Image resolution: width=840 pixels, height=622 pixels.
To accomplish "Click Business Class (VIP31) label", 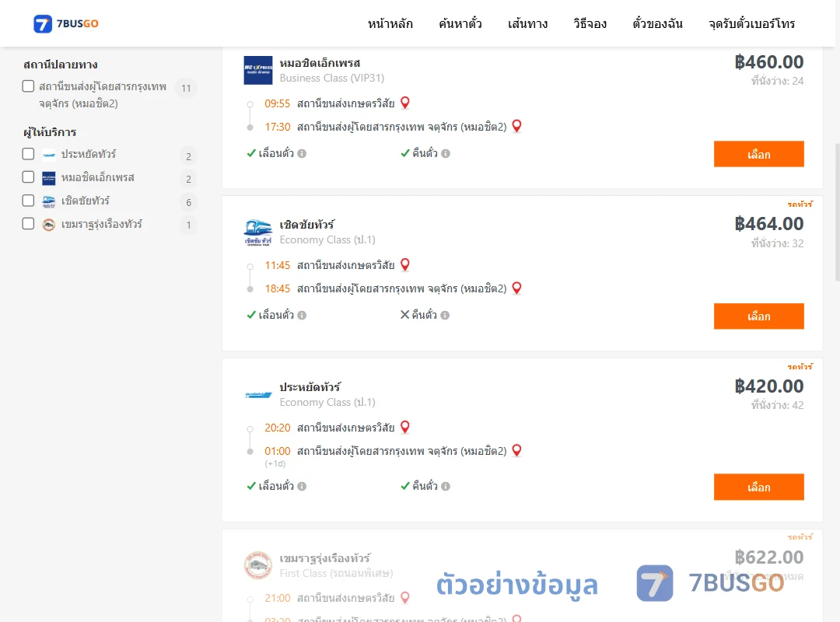I will (331, 79).
